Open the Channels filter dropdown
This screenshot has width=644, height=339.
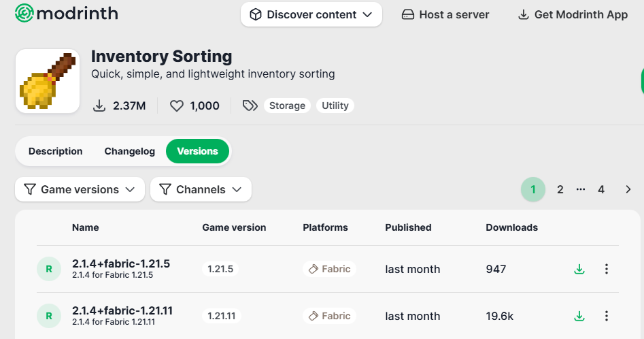pyautogui.click(x=201, y=189)
